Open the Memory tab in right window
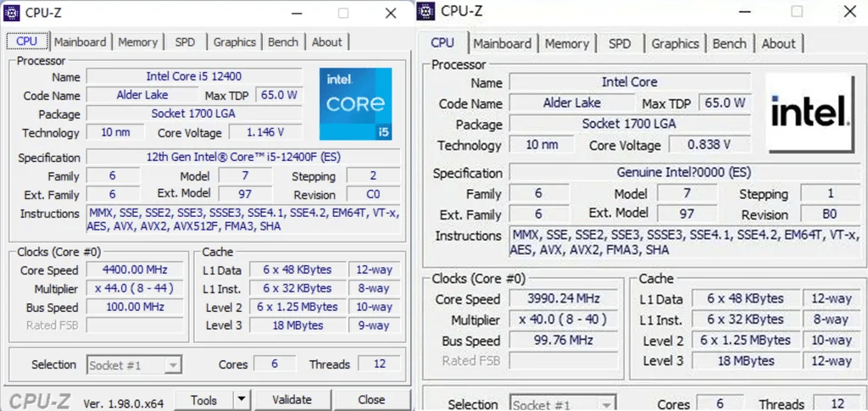The width and height of the screenshot is (868, 411). pos(566,44)
